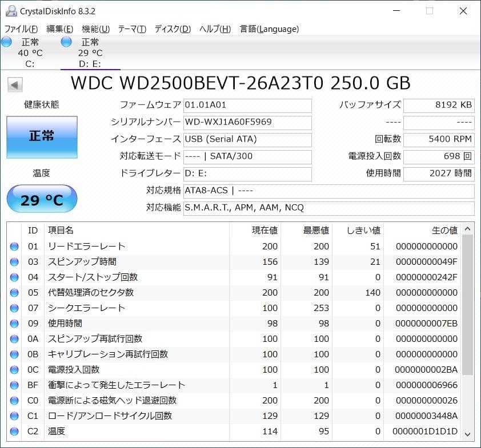Image resolution: width=481 pixels, height=448 pixels.
Task: Click the しきい値 column header
Action: tap(358, 230)
